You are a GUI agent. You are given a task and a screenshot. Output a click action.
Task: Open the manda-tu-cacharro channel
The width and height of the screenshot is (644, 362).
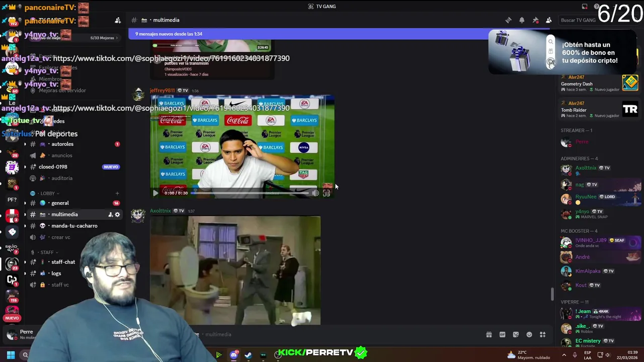point(74,226)
